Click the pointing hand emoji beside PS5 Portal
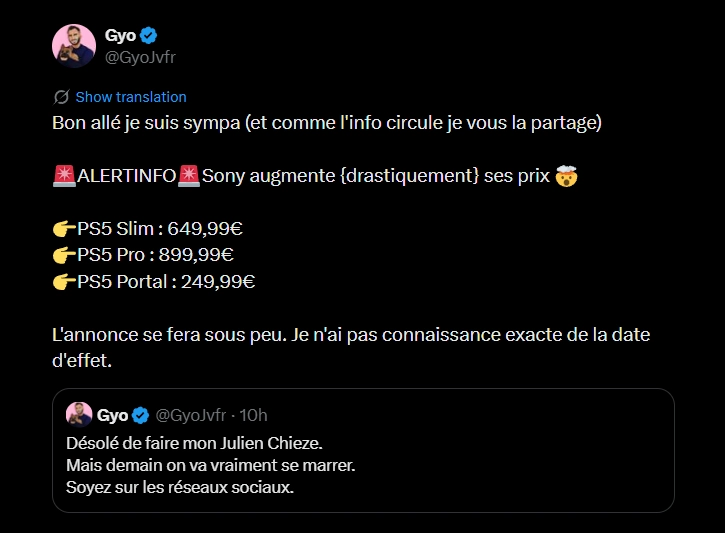 63,281
